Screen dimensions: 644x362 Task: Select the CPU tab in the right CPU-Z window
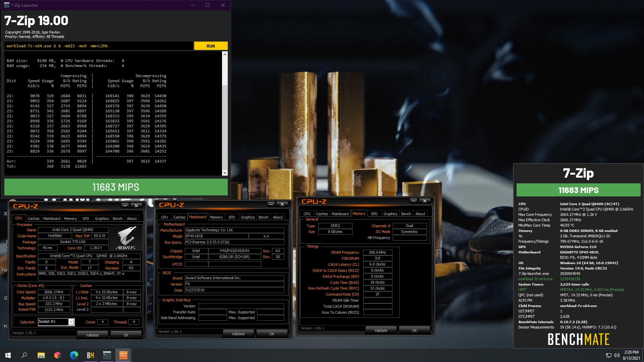click(x=307, y=214)
